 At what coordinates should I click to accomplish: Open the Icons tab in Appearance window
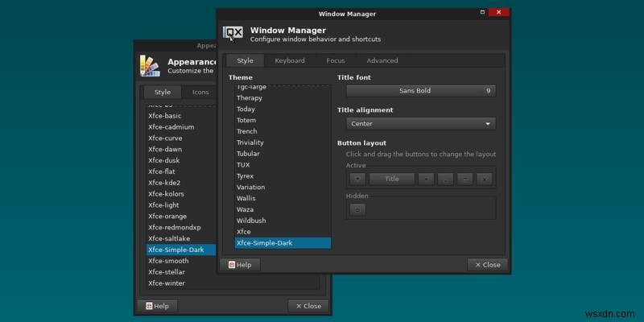coord(200,93)
